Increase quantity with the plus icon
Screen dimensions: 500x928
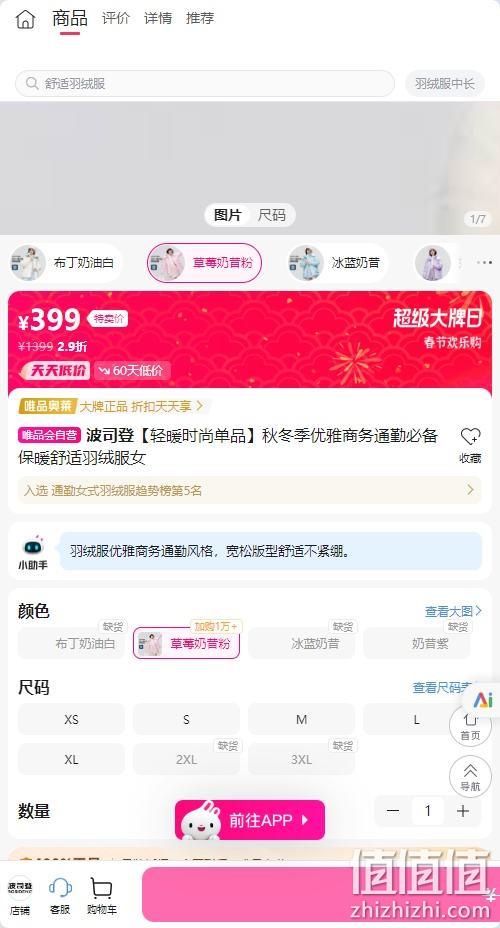463,811
